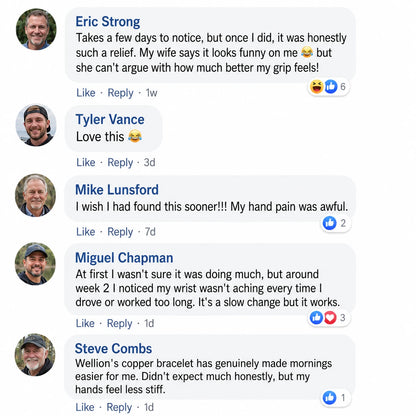The width and height of the screenshot is (416, 416).
Task: Open the Steve Combs name link
Action: point(113,349)
